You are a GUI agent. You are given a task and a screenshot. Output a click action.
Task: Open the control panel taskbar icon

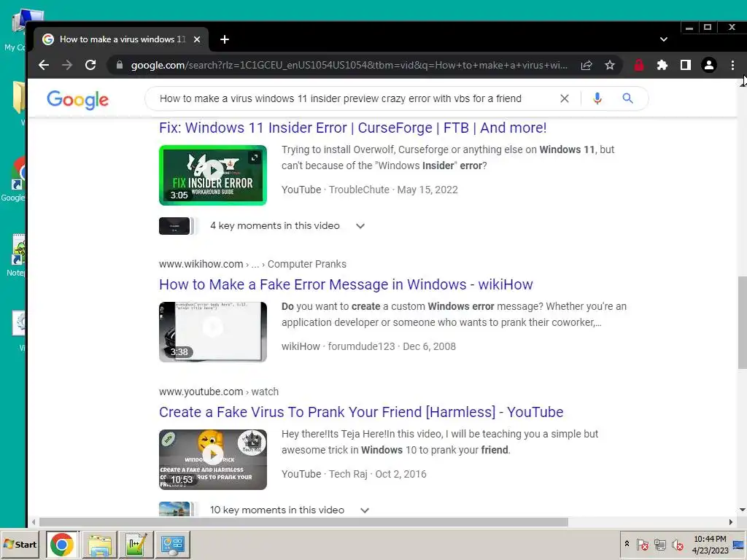point(173,544)
